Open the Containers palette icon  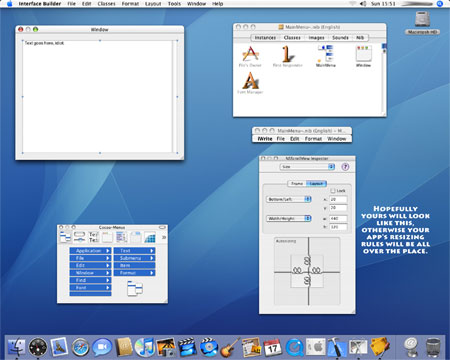136,237
